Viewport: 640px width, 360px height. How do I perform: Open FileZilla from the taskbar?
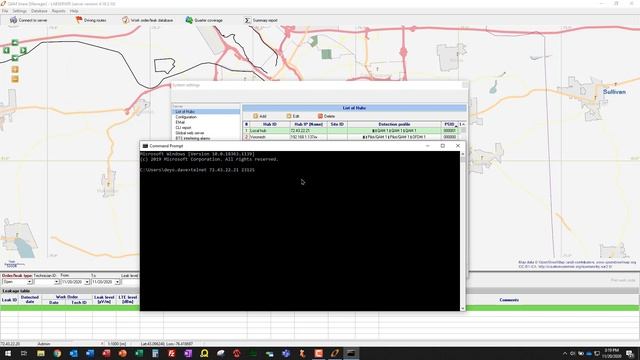tap(171, 353)
